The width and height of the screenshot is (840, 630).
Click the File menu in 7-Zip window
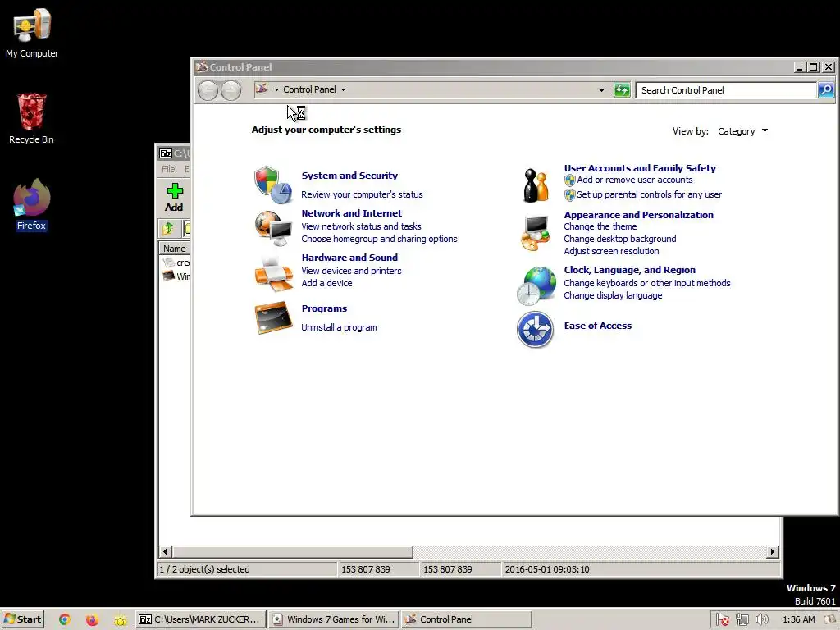tap(168, 169)
